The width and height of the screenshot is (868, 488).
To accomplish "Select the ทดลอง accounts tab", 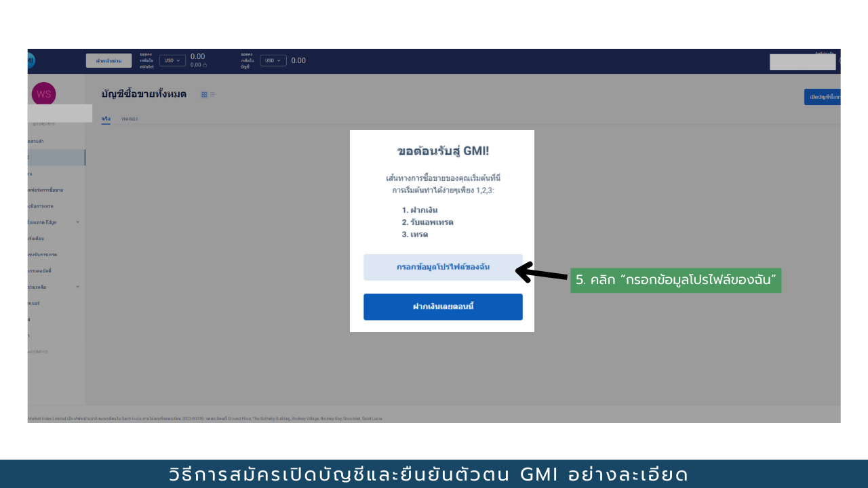I will (130, 119).
